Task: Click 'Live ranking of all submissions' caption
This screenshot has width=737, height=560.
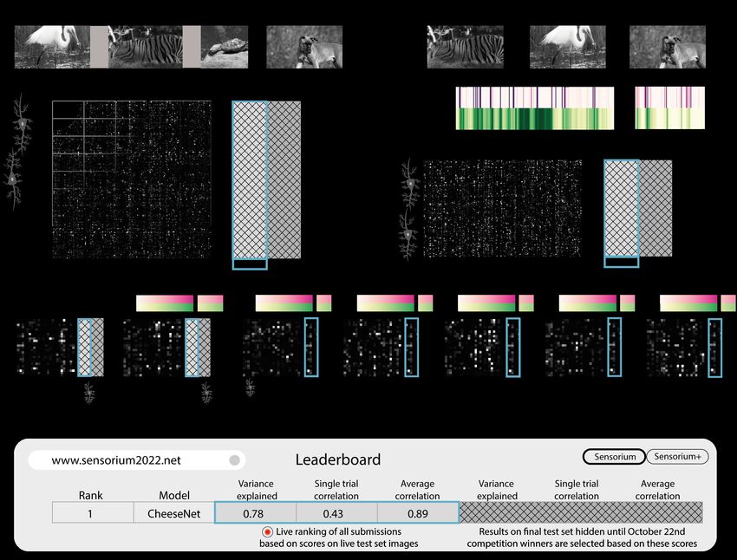Action: (x=338, y=531)
